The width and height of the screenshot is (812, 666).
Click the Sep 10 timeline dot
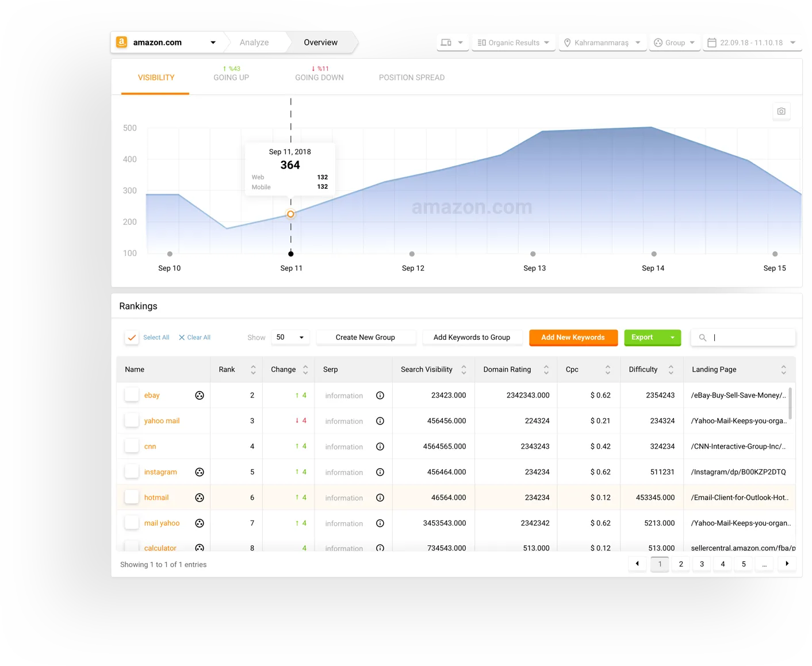click(170, 254)
